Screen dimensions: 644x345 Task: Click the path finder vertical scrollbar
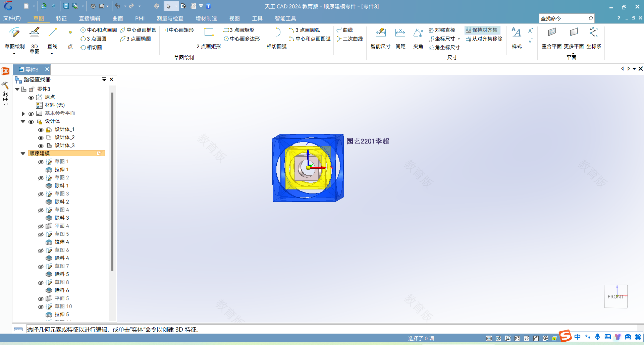click(x=112, y=181)
